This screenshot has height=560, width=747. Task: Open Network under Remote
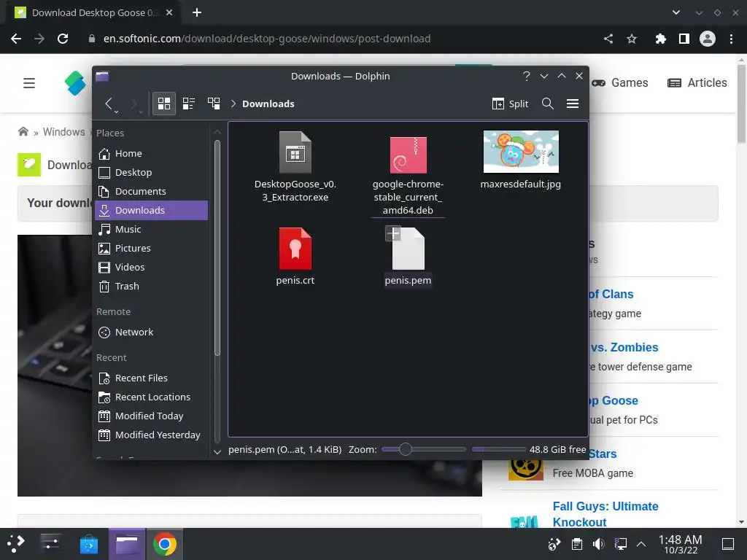pyautogui.click(x=152, y=332)
